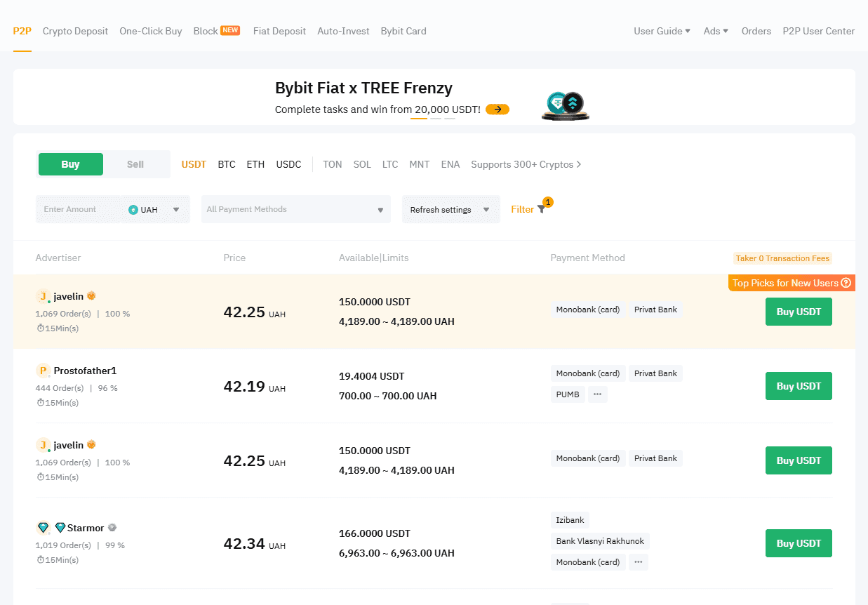Image resolution: width=868 pixels, height=605 pixels.
Task: Select USDC crypto
Action: [288, 164]
